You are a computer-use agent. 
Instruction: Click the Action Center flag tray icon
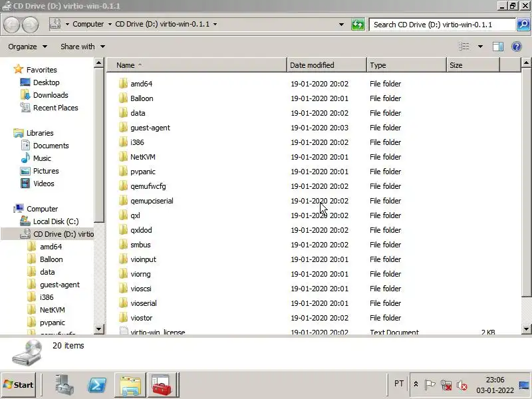430,385
